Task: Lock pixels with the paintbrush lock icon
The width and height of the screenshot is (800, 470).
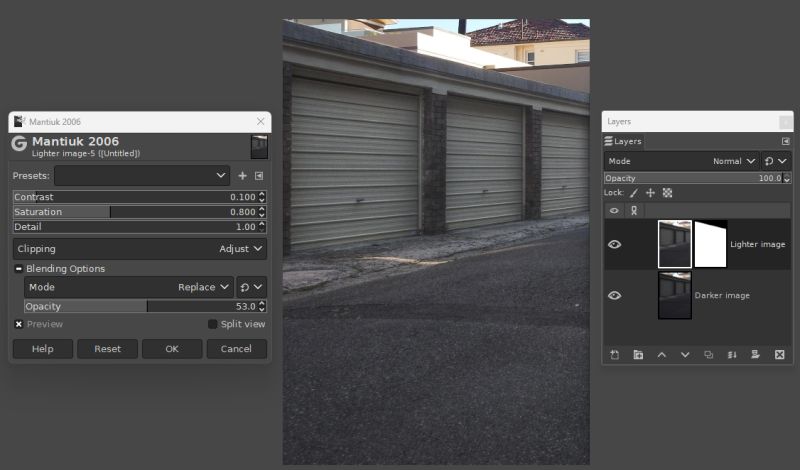Action: [634, 193]
